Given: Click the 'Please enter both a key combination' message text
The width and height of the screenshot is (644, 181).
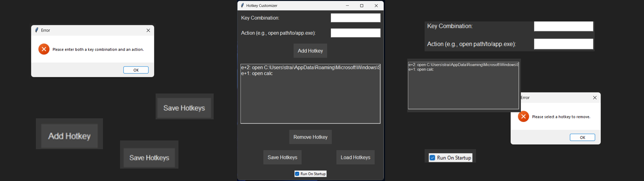Looking at the screenshot, I should click(98, 49).
